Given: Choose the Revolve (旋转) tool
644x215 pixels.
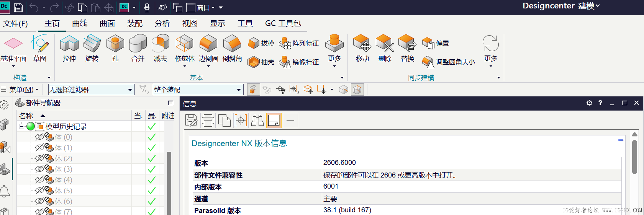Looking at the screenshot, I should pos(92,48).
